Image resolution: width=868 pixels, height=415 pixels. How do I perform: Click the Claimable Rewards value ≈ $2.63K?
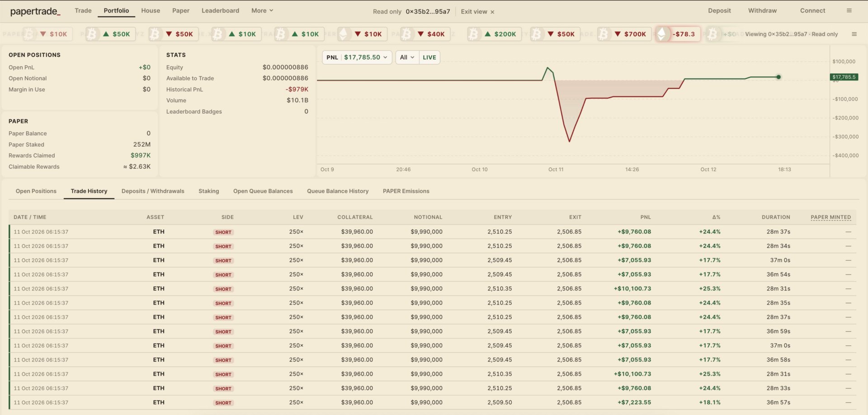[137, 167]
